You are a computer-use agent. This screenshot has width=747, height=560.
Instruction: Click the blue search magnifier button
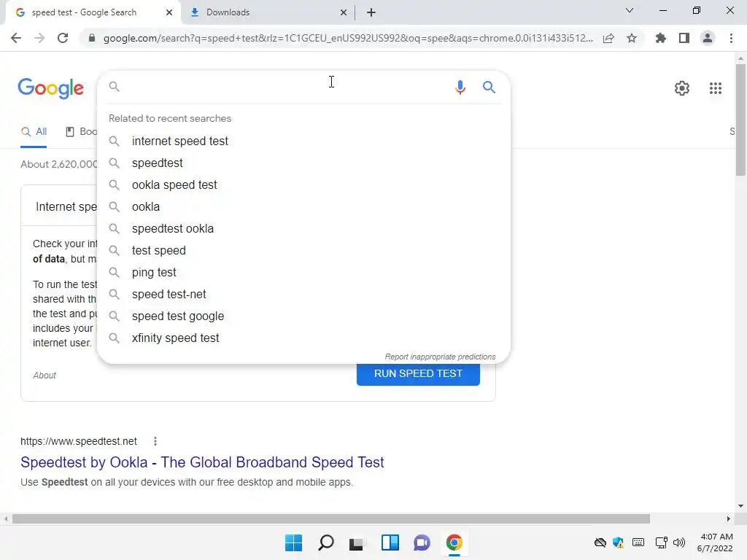click(489, 87)
